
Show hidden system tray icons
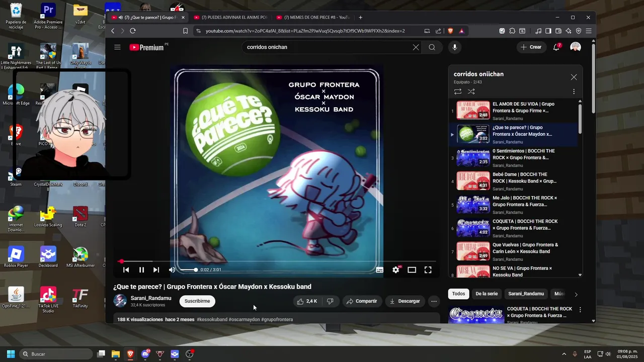click(564, 354)
